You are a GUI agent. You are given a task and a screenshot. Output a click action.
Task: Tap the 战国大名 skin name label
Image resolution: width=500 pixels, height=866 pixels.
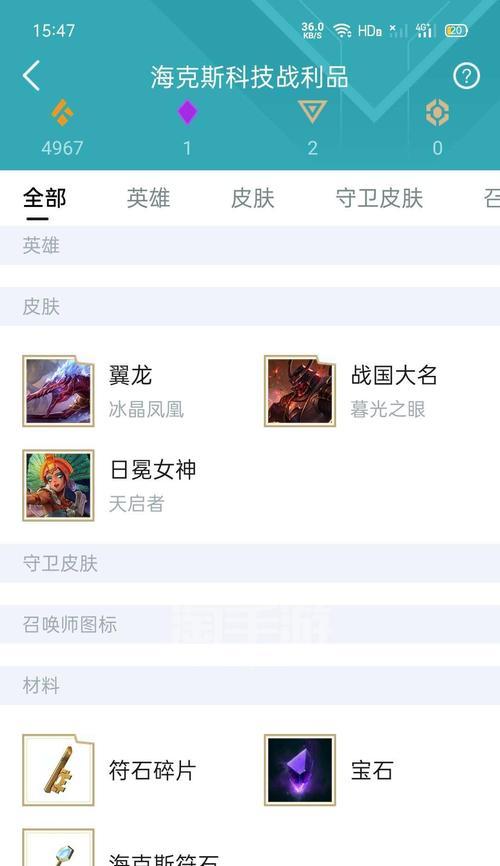[394, 376]
